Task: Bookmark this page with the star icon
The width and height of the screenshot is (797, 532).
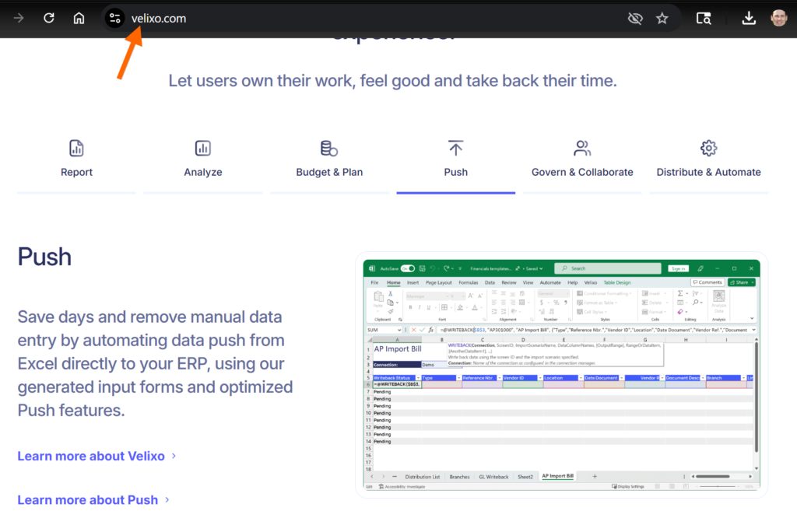Action: click(x=662, y=19)
